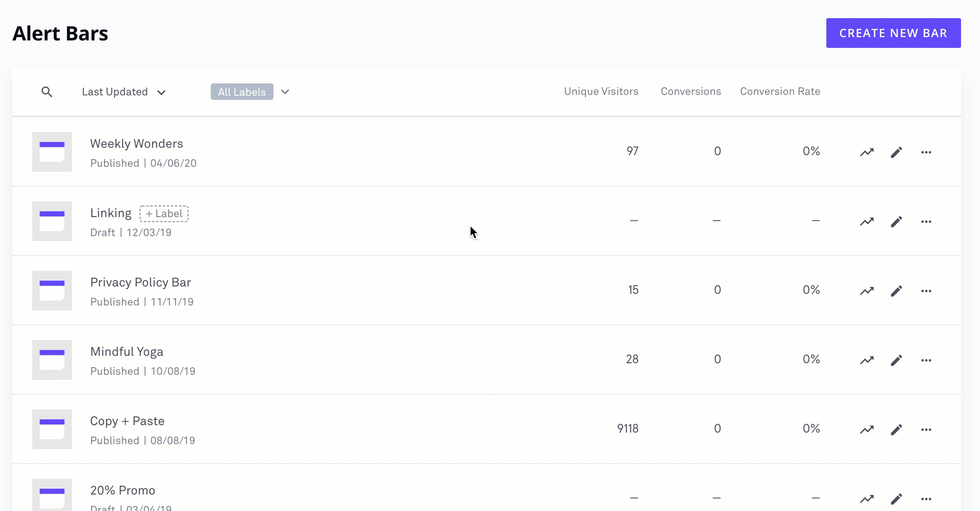The image size is (980, 511).
Task: Open more options for 20% Promo
Action: click(926, 499)
